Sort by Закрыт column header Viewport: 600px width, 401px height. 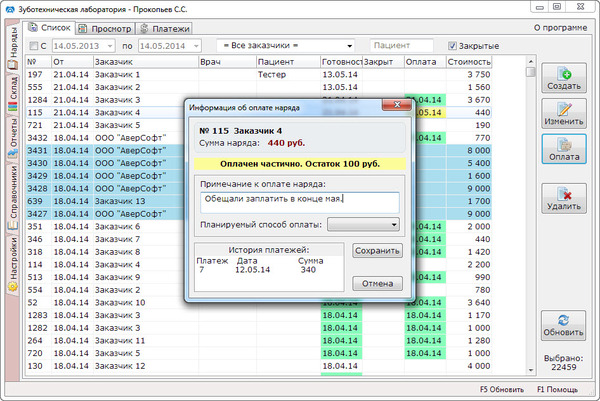click(x=383, y=62)
